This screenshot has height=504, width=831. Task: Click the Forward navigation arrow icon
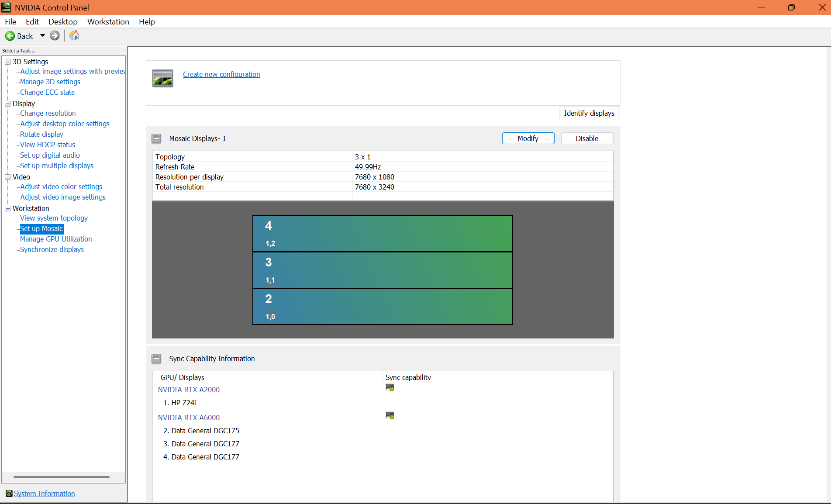[55, 36]
